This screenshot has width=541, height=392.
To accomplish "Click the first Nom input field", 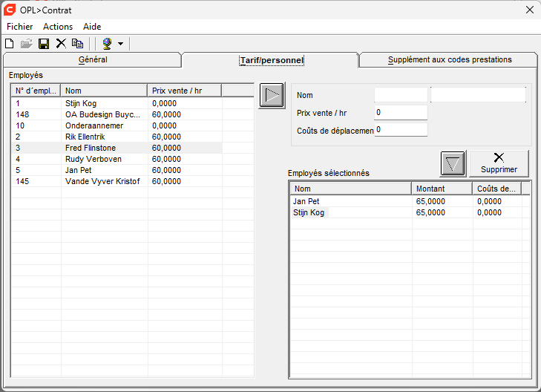I will (401, 95).
